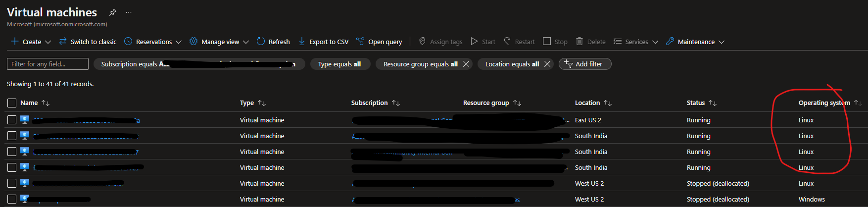
Task: Check the third South India row checkbox
Action: 12,167
